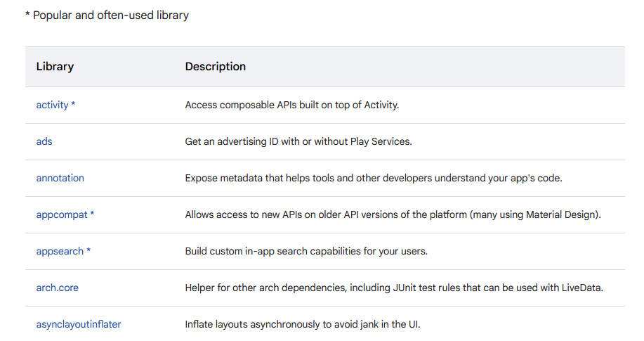Open the activity library link
Image resolution: width=644 pixels, height=341 pixels.
(52, 105)
